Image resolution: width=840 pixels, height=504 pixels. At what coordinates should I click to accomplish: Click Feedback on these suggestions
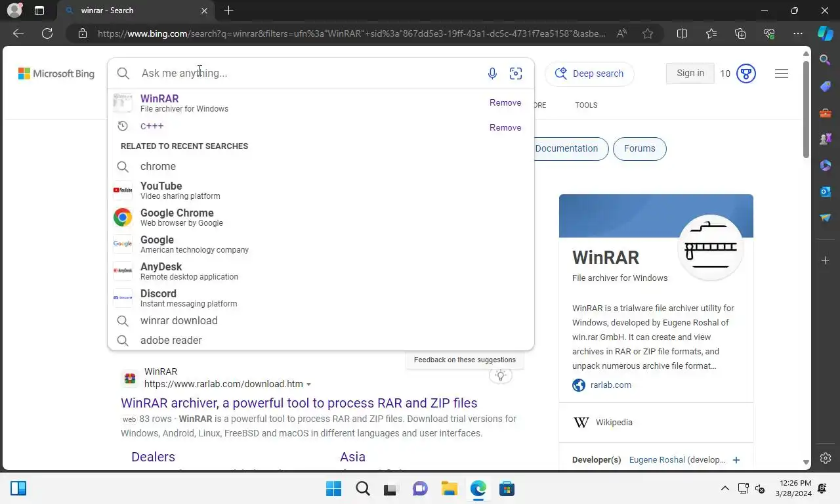[465, 360]
